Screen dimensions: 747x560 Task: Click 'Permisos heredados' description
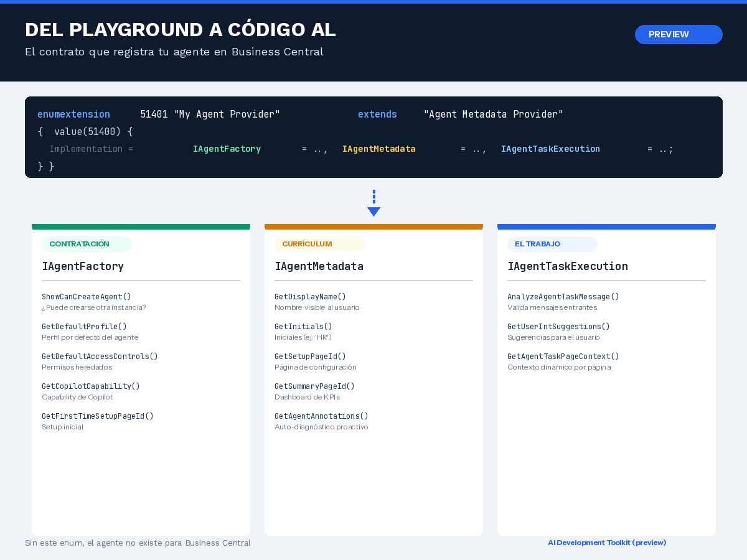(x=77, y=367)
